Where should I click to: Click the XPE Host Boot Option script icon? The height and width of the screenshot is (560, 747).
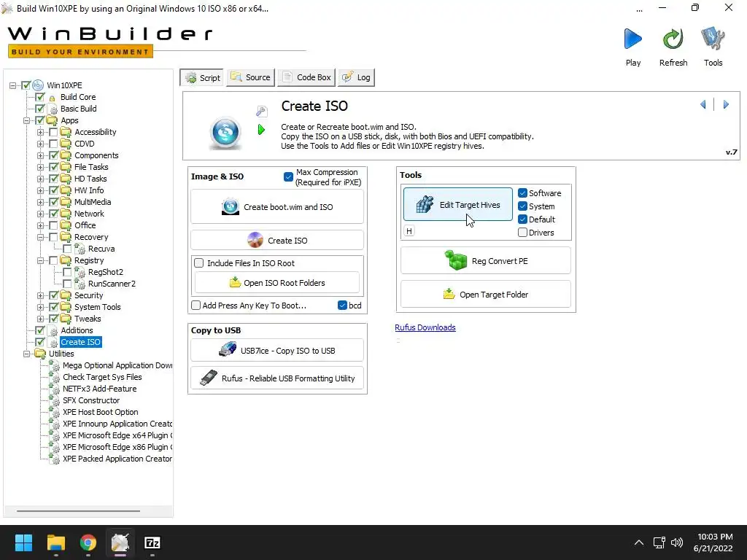[x=55, y=412]
